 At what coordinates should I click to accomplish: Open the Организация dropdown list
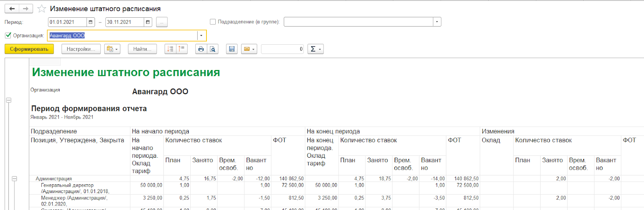[x=201, y=36]
